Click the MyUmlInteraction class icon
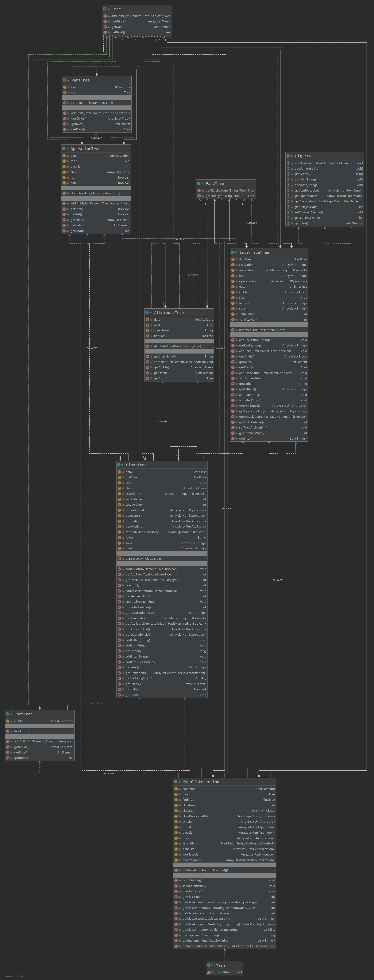The width and height of the screenshot is (374, 980). [176, 782]
